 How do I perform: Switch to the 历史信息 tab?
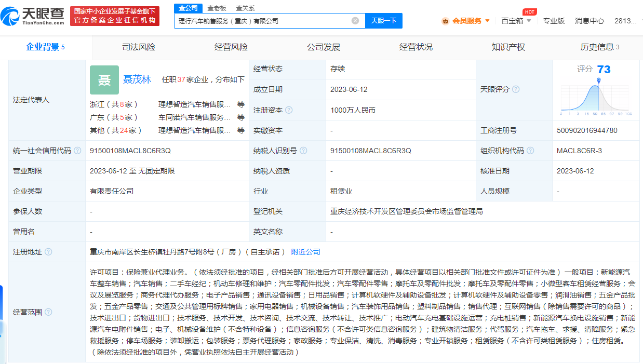coord(600,47)
